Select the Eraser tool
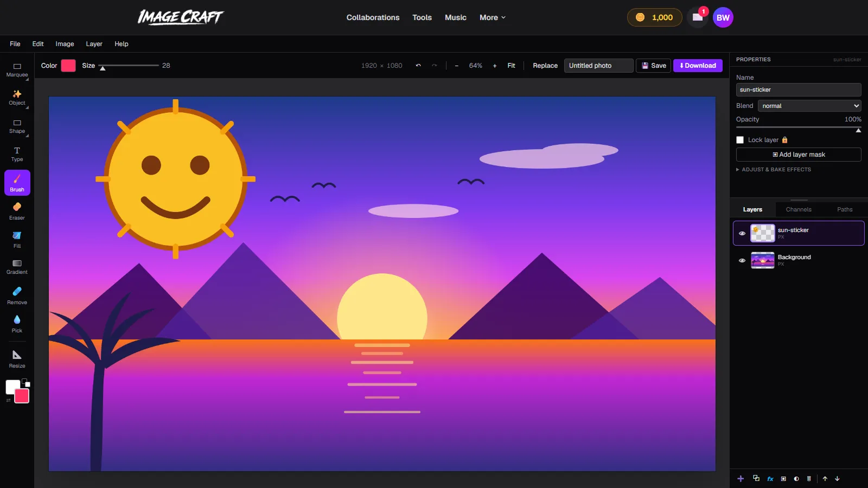 pos(17,211)
